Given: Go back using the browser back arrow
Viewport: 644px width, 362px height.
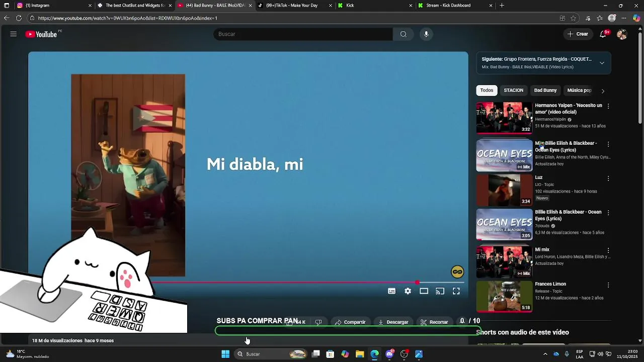Looking at the screenshot, I should (x=6, y=18).
